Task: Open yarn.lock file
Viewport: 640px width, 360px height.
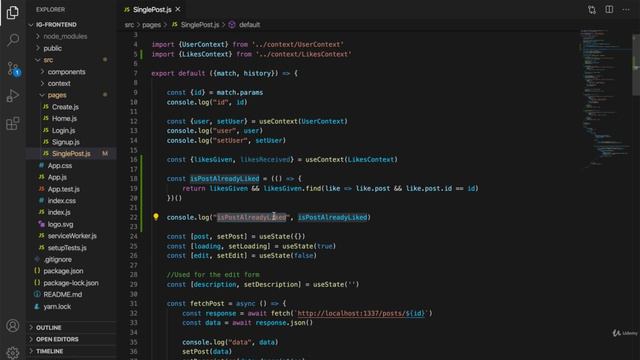Action: [x=57, y=306]
